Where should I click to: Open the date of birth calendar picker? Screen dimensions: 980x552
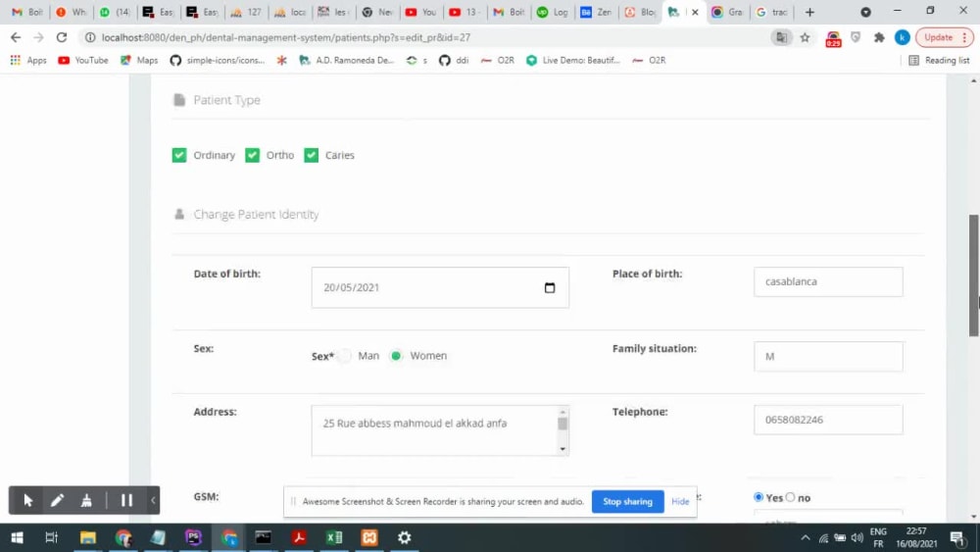coord(550,287)
